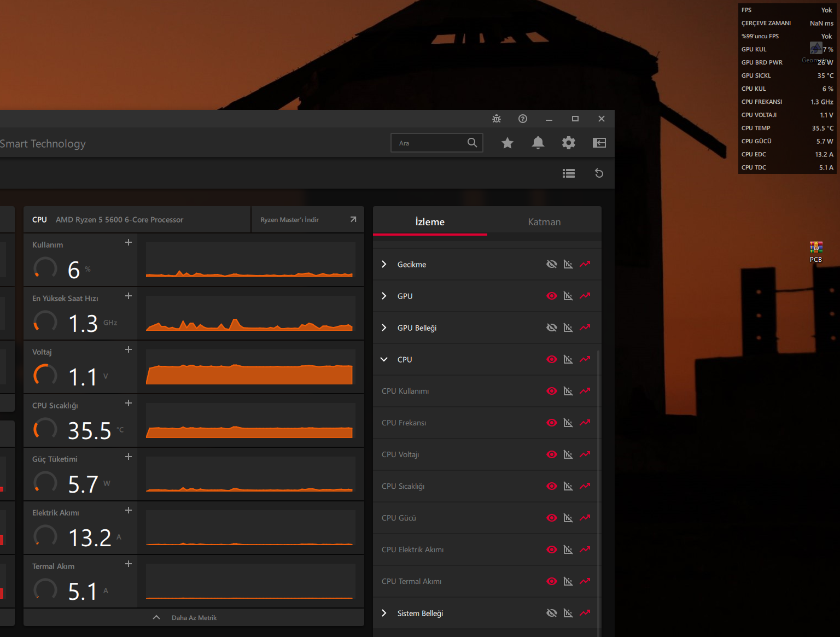Show Gecikme overlay with eye toggle

click(x=552, y=264)
